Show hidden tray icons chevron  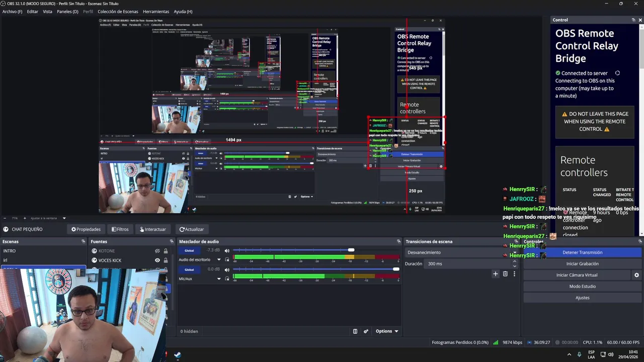tap(569, 354)
